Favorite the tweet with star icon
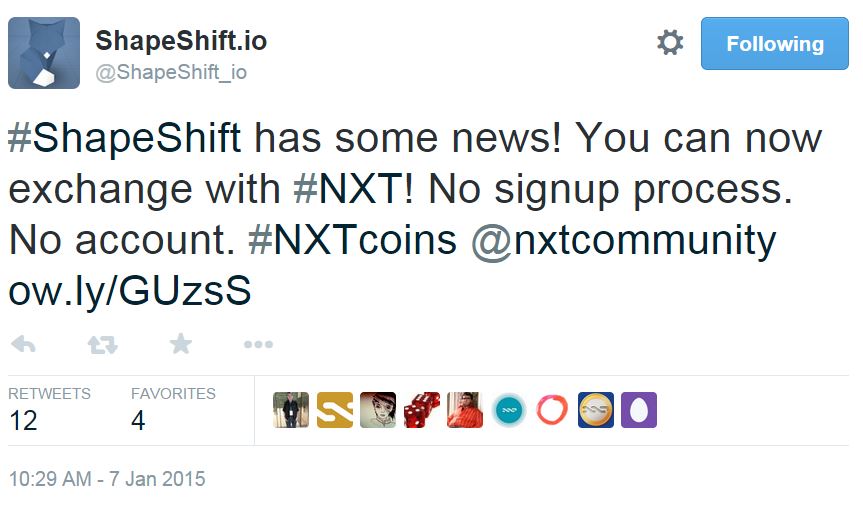The width and height of the screenshot is (863, 526). (x=181, y=344)
